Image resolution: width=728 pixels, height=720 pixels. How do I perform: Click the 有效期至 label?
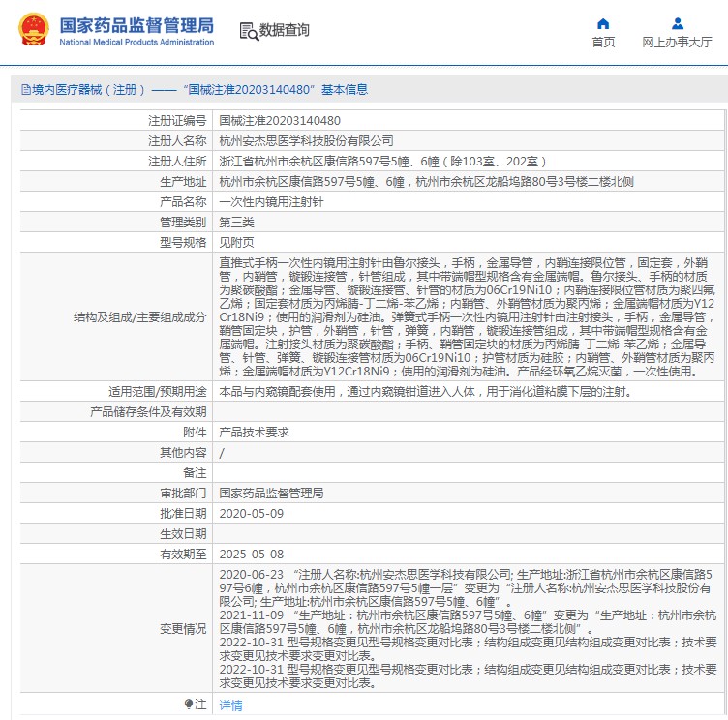(x=183, y=555)
